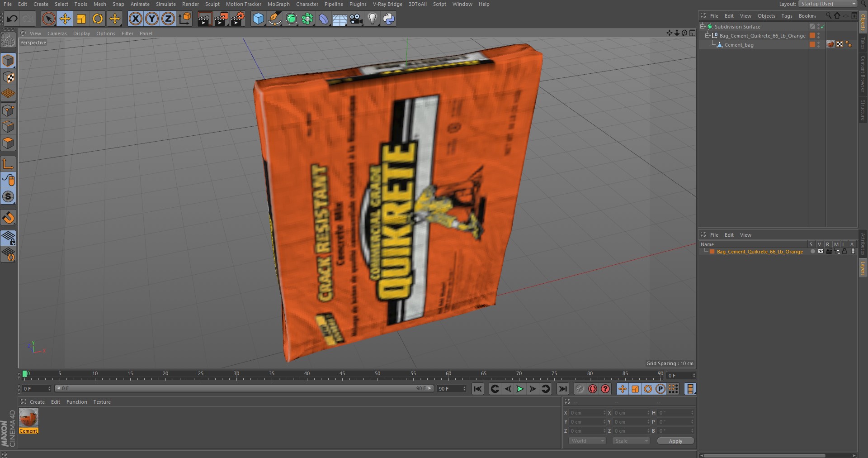Add a camera object
The width and height of the screenshot is (868, 458).
(x=356, y=19)
